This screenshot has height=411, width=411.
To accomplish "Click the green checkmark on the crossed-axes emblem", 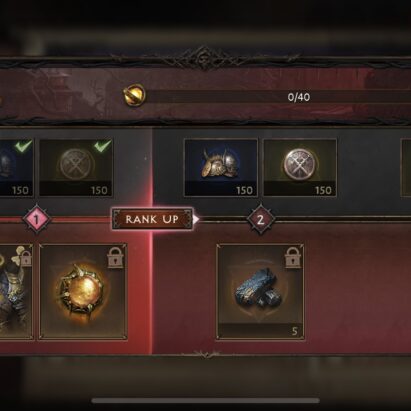I will (x=103, y=146).
